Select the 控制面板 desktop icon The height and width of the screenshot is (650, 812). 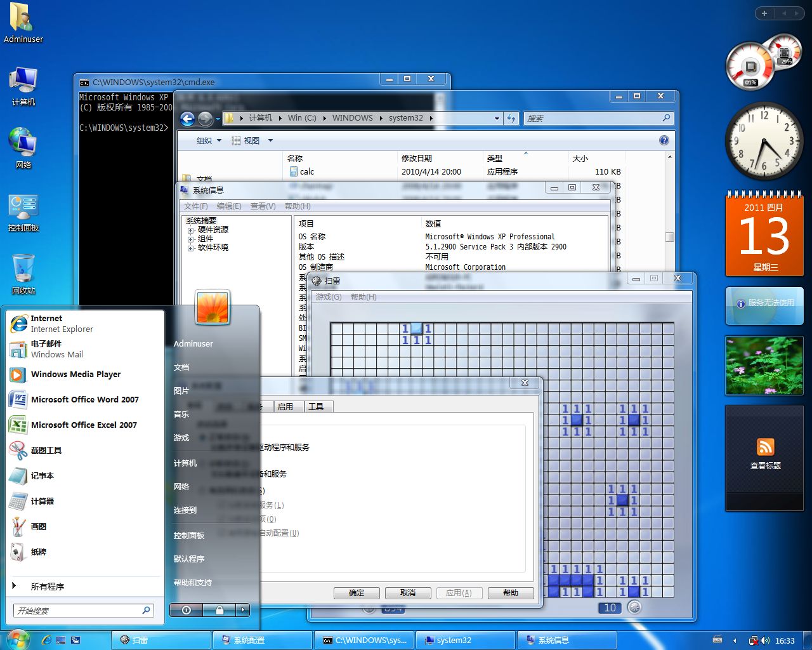pyautogui.click(x=23, y=213)
